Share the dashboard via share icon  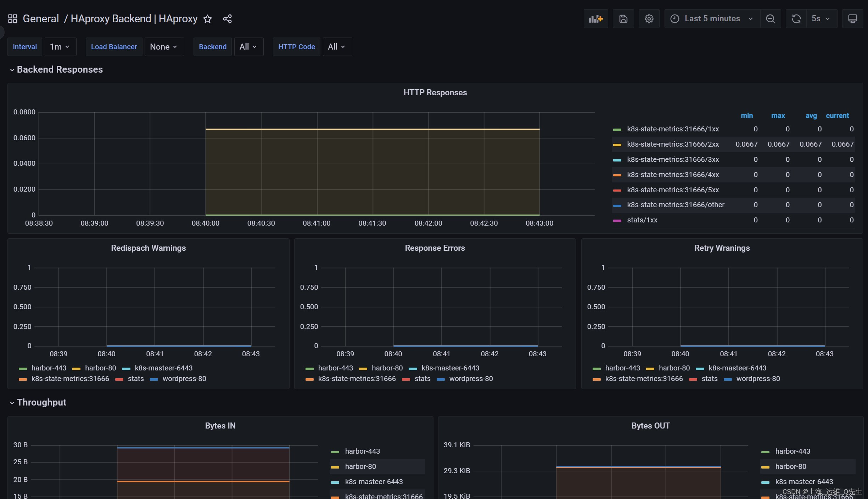[x=227, y=19]
